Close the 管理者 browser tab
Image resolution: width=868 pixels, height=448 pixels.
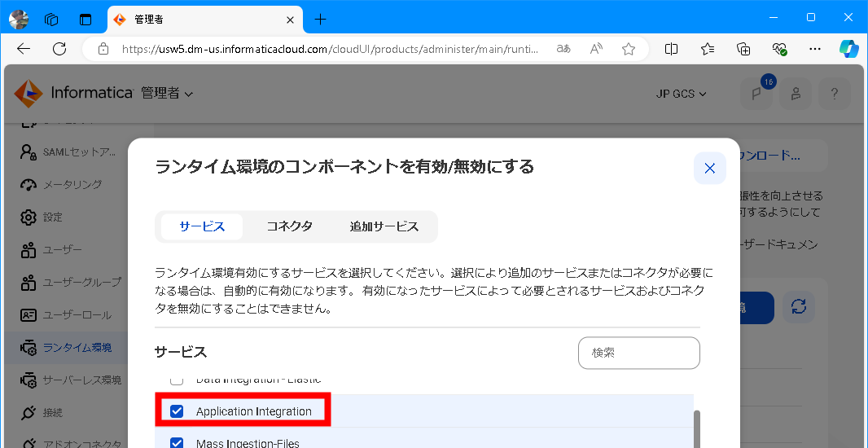[290, 20]
